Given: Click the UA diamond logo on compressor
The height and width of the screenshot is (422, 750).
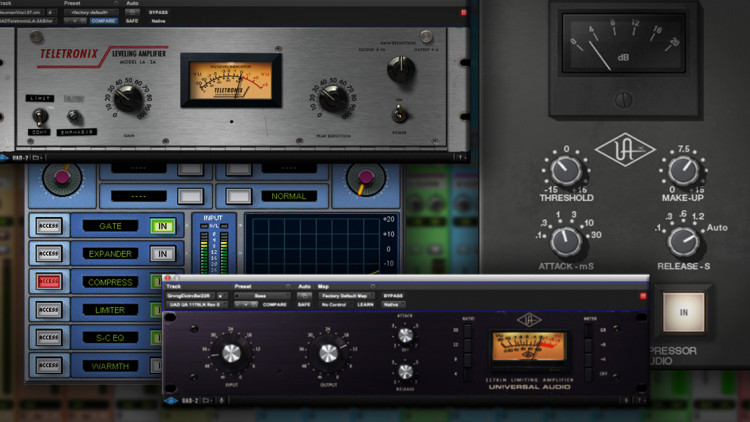Looking at the screenshot, I should (625, 150).
